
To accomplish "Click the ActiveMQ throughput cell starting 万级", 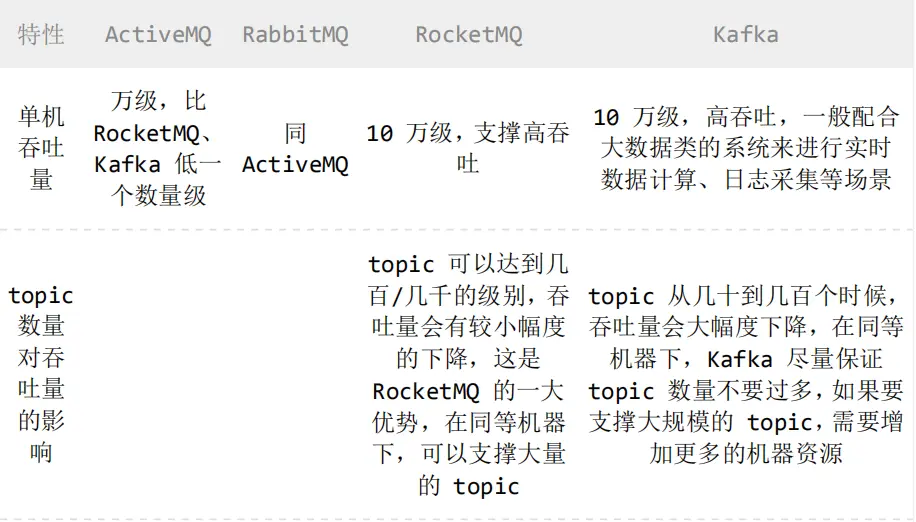I will [x=158, y=148].
